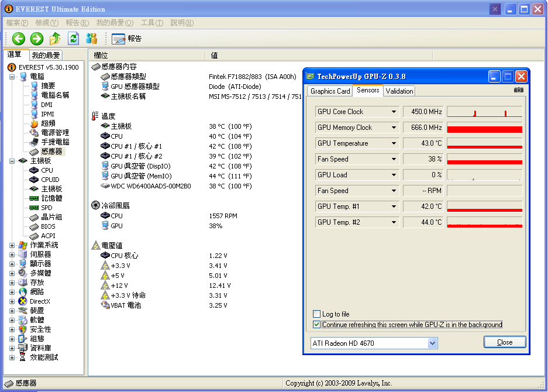This screenshot has height=392, width=548.
Task: Refresh the EVEREST sensor page
Action: (73, 39)
